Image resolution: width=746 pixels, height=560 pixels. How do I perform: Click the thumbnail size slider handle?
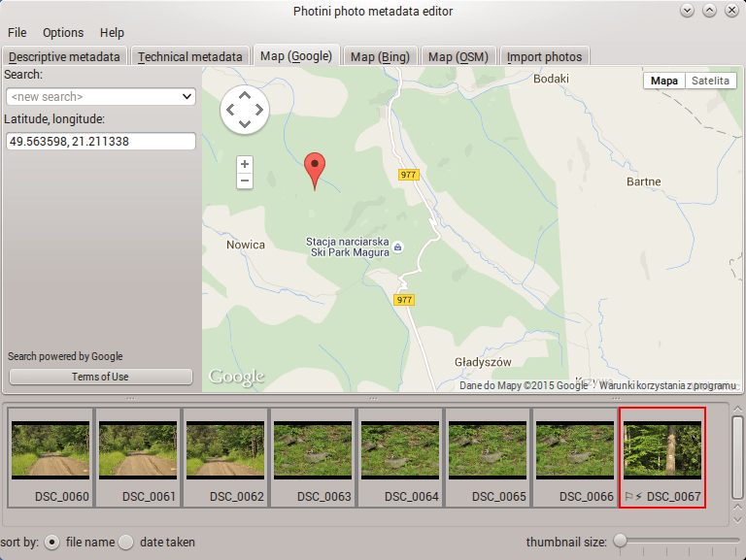(x=620, y=541)
